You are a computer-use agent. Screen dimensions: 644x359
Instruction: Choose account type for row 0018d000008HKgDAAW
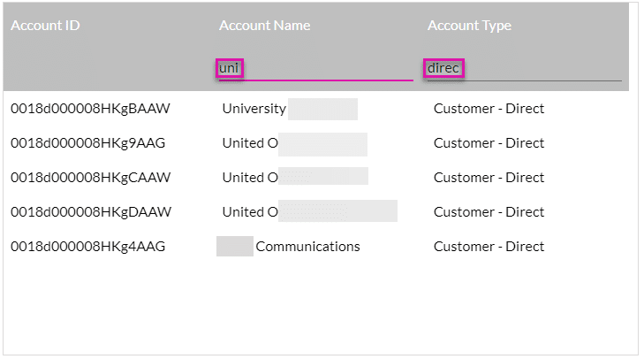click(x=489, y=212)
